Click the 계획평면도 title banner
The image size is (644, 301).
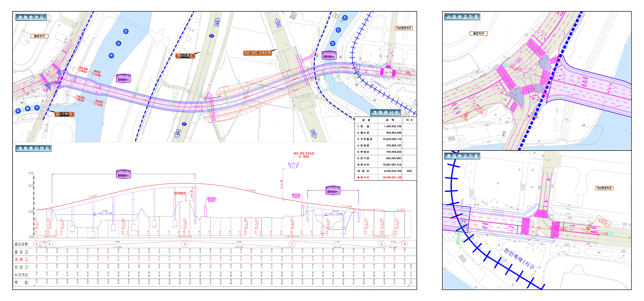(31, 17)
